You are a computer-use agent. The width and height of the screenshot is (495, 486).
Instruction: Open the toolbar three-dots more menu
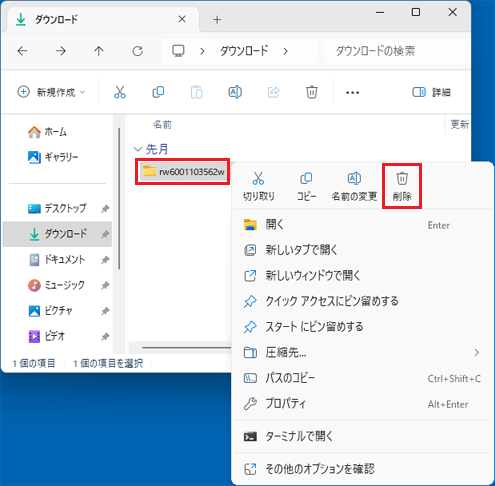pyautogui.click(x=352, y=93)
